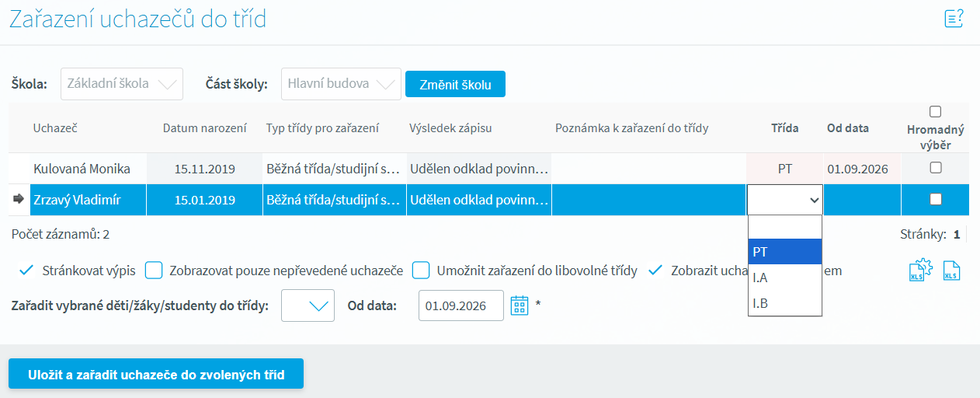
Task: Expand the Část školy dropdown
Action: (x=341, y=84)
